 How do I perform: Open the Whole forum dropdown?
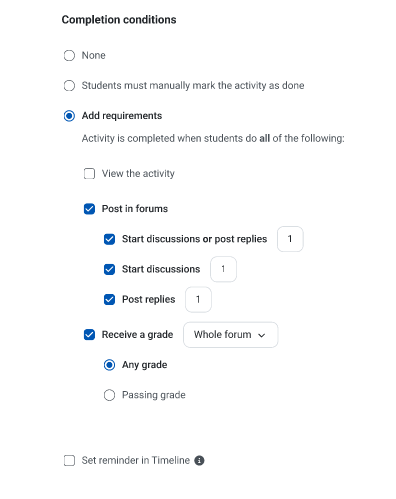coord(231,335)
